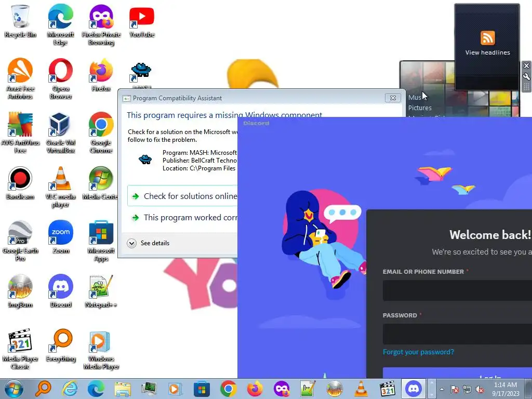Select the Everything search desktop icon

[60, 345]
